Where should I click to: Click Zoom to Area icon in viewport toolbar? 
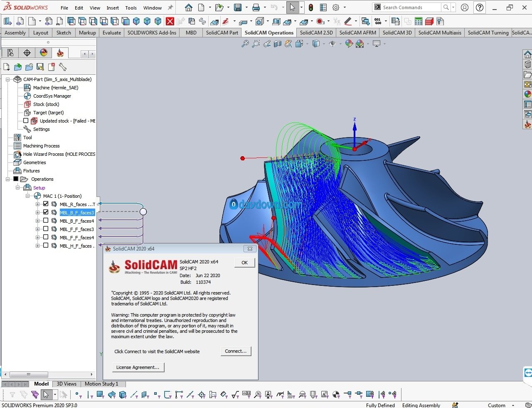click(256, 44)
